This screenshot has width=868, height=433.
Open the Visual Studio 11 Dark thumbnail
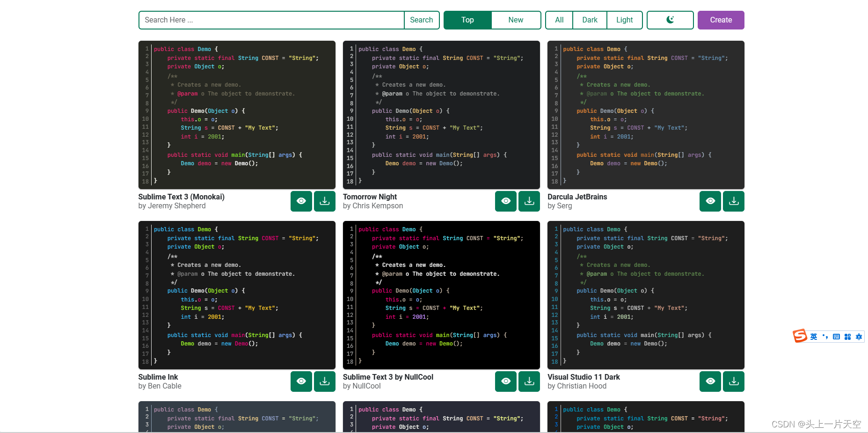tap(646, 295)
